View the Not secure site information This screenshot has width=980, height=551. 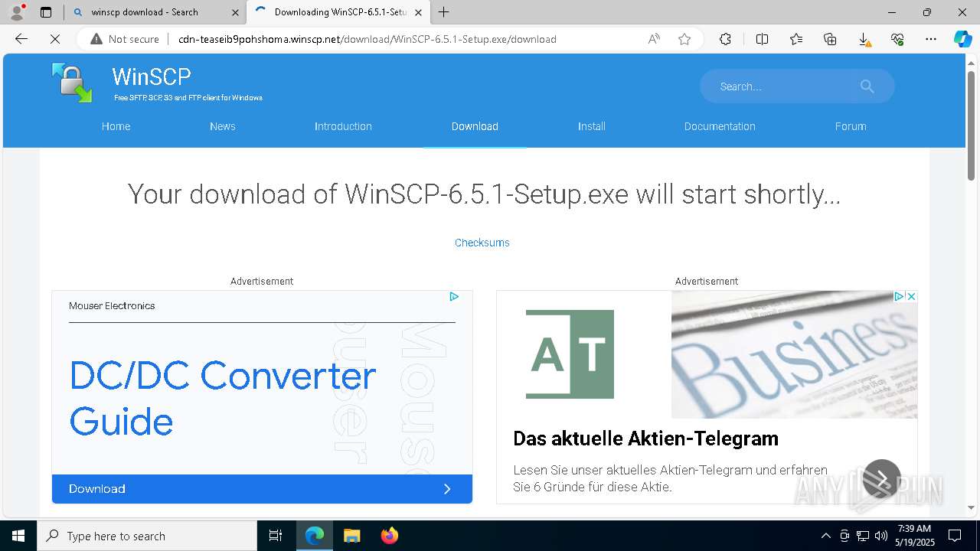[125, 39]
